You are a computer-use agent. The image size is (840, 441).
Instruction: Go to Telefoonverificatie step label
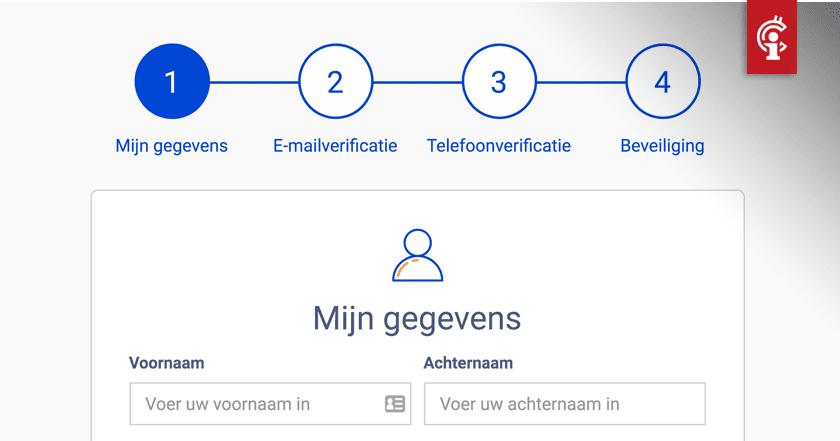pos(499,146)
